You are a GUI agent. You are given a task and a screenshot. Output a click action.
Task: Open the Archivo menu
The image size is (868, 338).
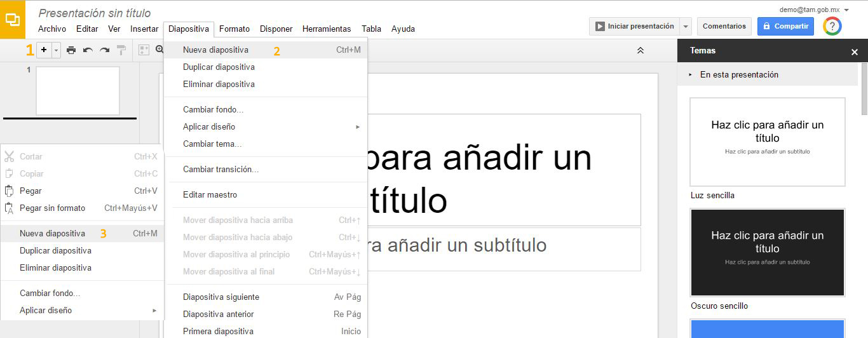point(52,29)
